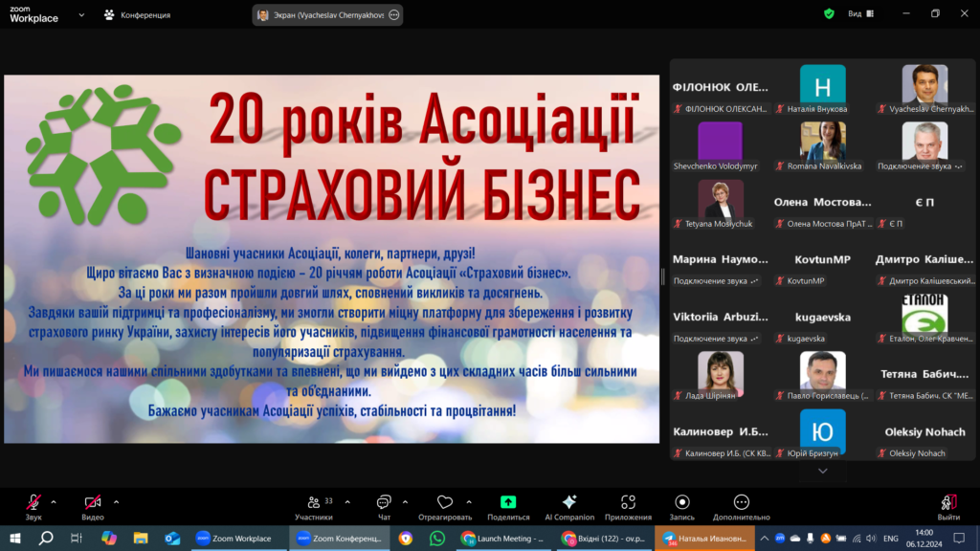Click the Zoom icon in system tray
The image size is (980, 551).
point(780,538)
